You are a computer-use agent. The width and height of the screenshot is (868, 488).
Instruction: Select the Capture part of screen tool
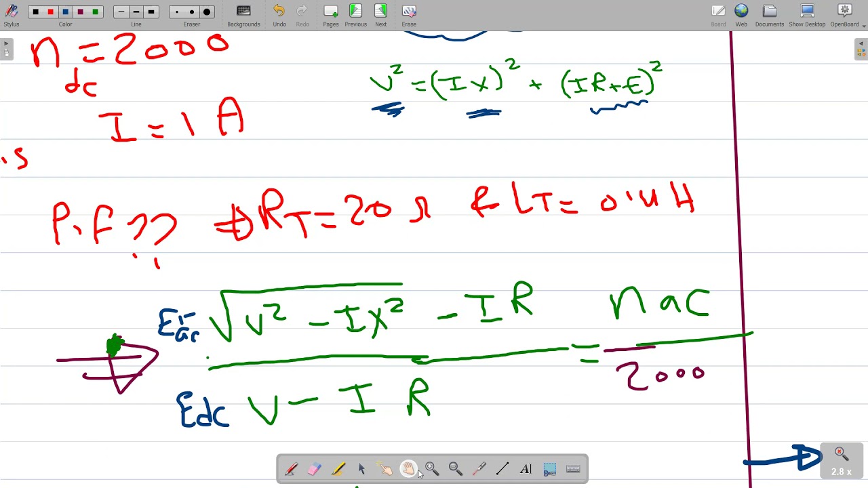(549, 469)
